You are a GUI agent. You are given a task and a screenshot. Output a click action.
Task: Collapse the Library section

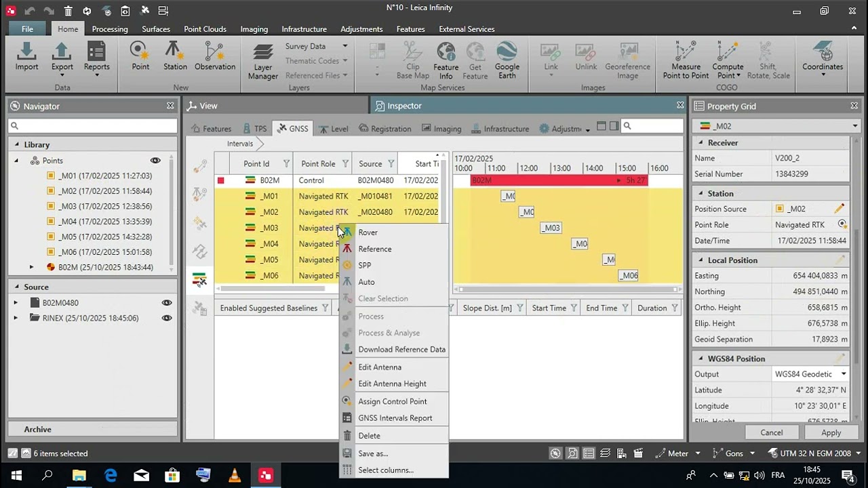16,144
